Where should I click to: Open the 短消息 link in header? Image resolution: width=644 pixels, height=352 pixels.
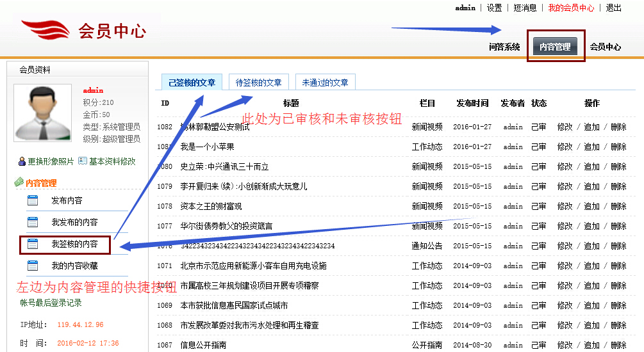[525, 8]
